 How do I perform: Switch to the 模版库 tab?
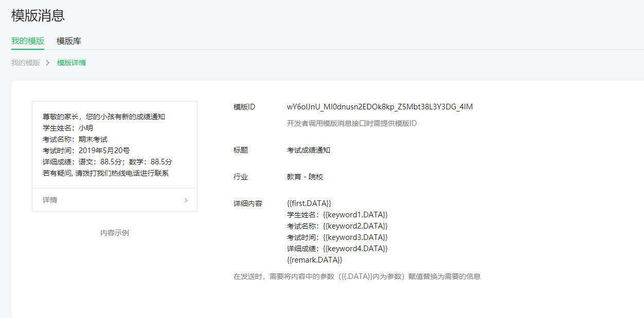[69, 41]
